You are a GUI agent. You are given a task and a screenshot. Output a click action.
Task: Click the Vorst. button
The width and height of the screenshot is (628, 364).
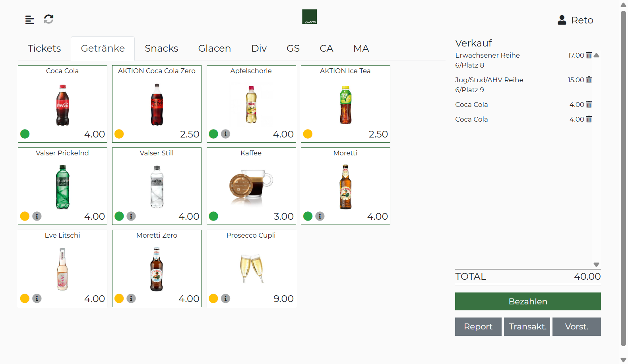click(577, 327)
